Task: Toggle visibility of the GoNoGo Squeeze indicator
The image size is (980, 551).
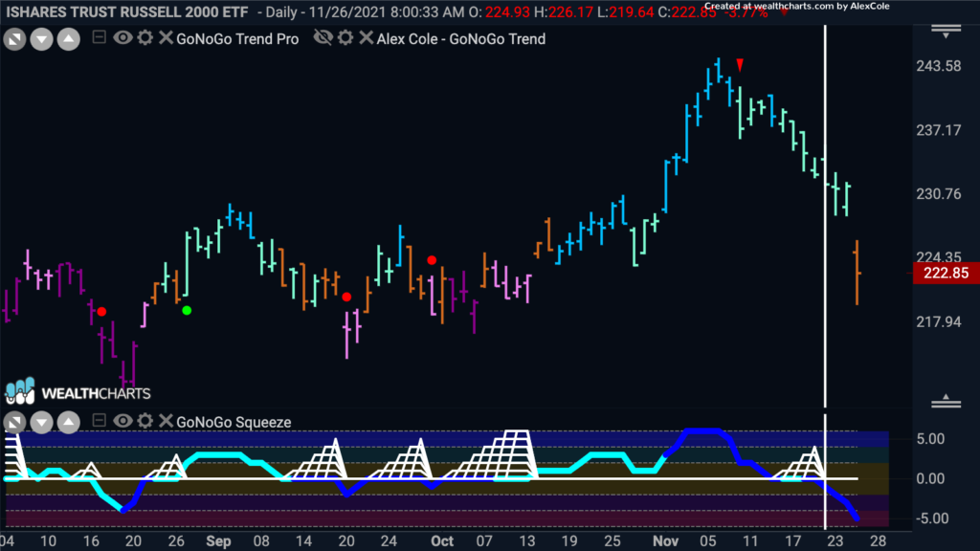Action: [x=122, y=421]
